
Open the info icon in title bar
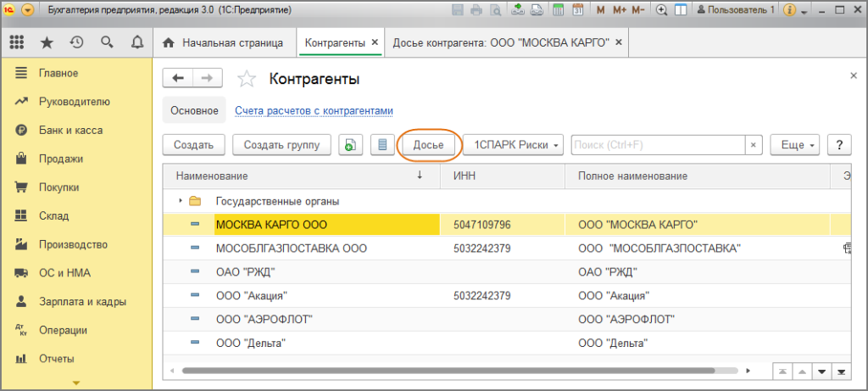(790, 10)
